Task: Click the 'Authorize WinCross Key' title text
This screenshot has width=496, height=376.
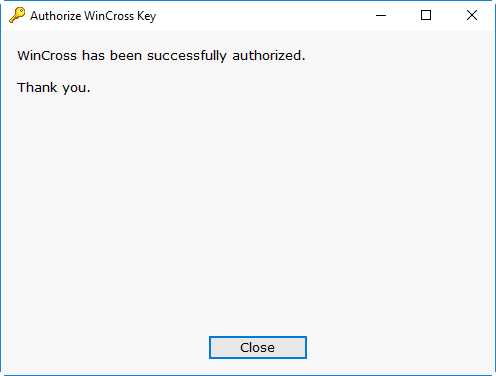Action: point(93,16)
